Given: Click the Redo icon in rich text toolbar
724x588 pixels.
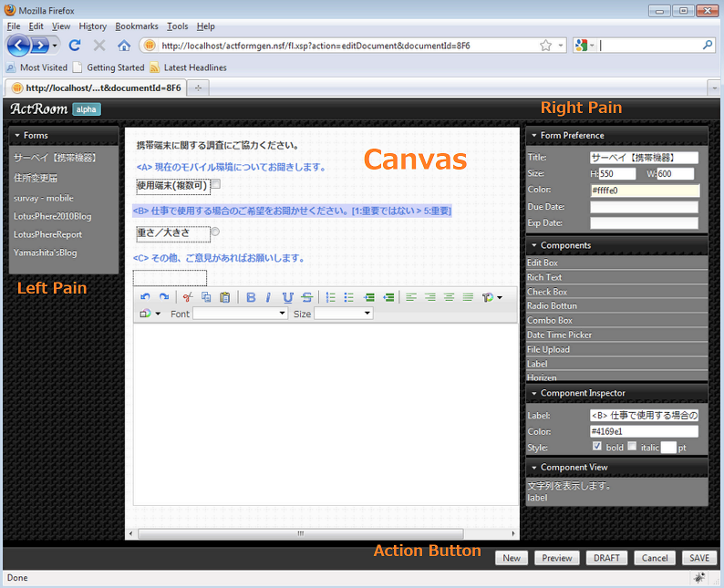Looking at the screenshot, I should [164, 297].
